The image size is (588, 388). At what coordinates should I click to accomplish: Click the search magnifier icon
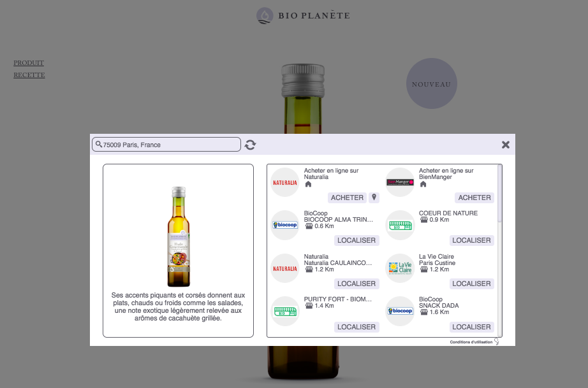coord(99,144)
